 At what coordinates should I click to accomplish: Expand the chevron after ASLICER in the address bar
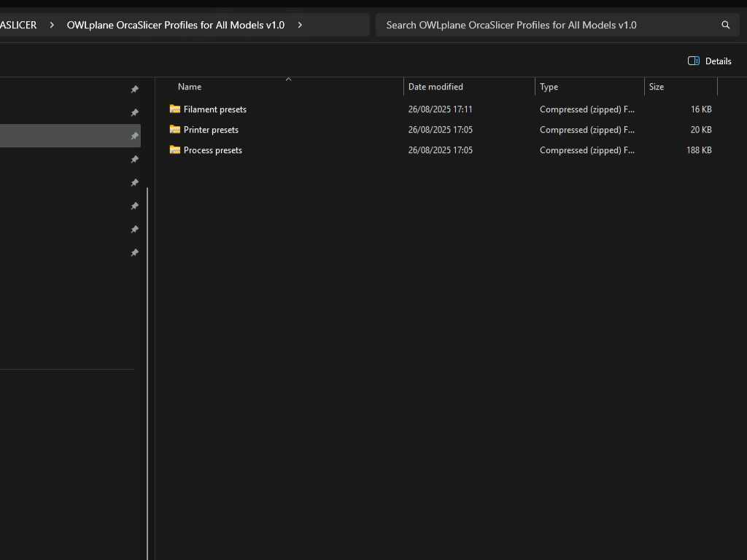point(52,25)
